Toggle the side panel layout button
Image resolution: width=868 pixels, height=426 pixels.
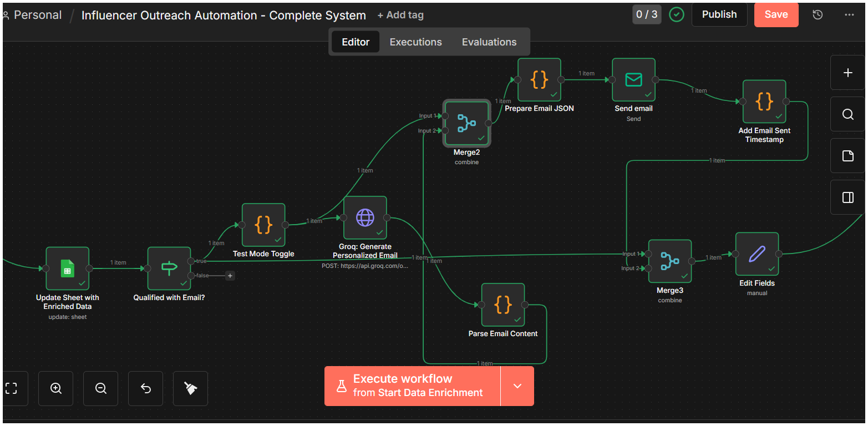coord(847,197)
